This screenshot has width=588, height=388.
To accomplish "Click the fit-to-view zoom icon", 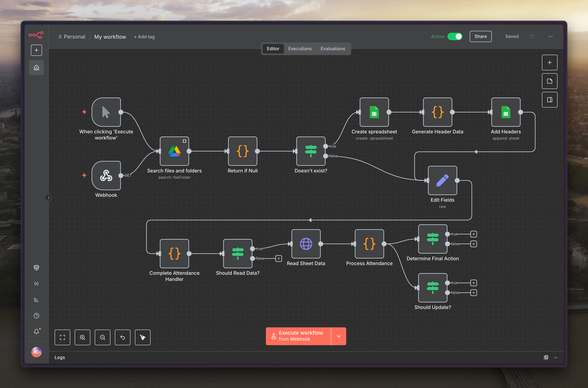I will [62, 337].
